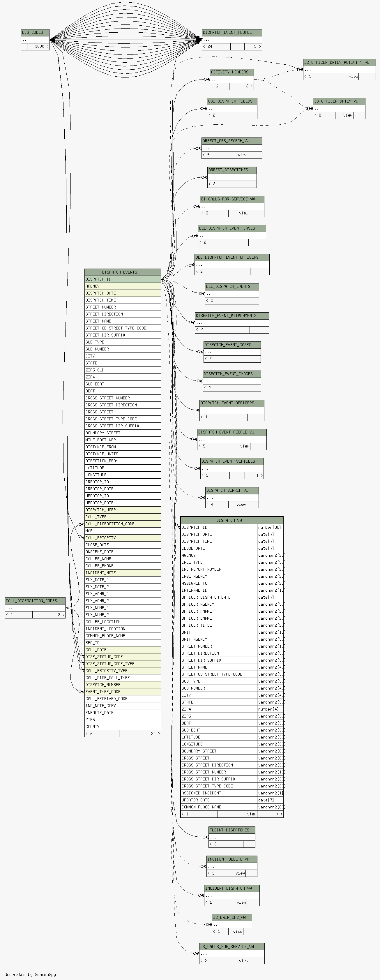Click JS_CALLS_FOR_SERVICE_VW title
380x980 pixels.
point(232,946)
